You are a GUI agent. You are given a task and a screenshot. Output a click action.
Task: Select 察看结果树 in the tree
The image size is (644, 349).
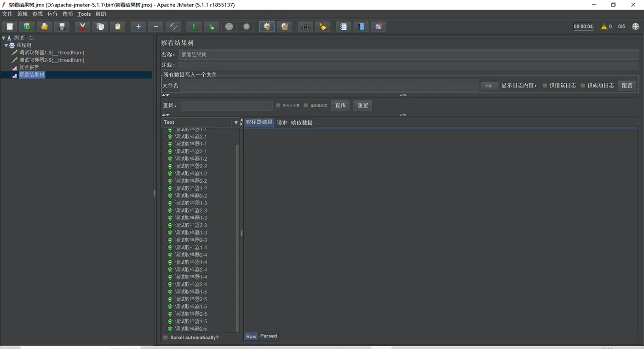click(x=32, y=75)
